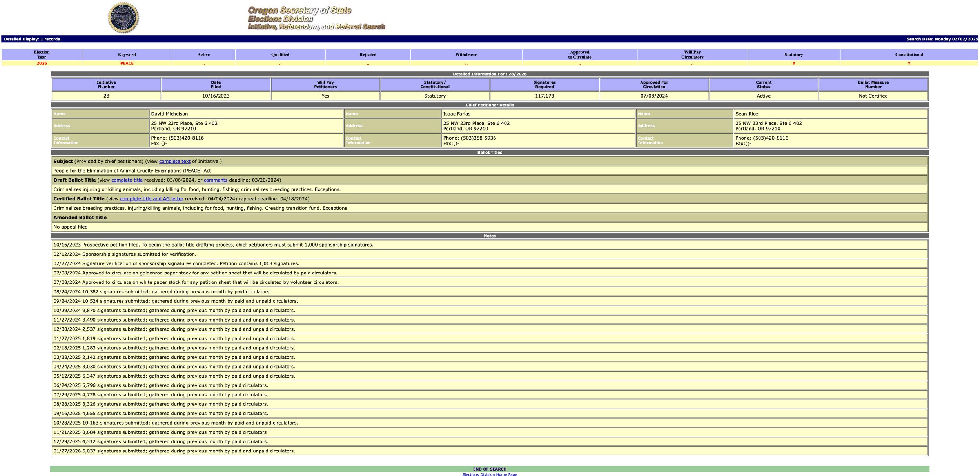Screen dimensions: 980x476
Task: Click the Chief Petitioner Details header
Action: 490,105
